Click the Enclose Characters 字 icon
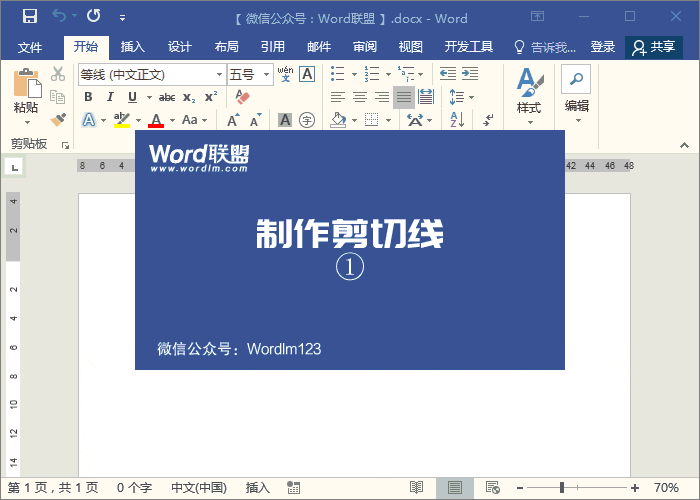Viewport: 700px width, 500px height. (x=307, y=120)
